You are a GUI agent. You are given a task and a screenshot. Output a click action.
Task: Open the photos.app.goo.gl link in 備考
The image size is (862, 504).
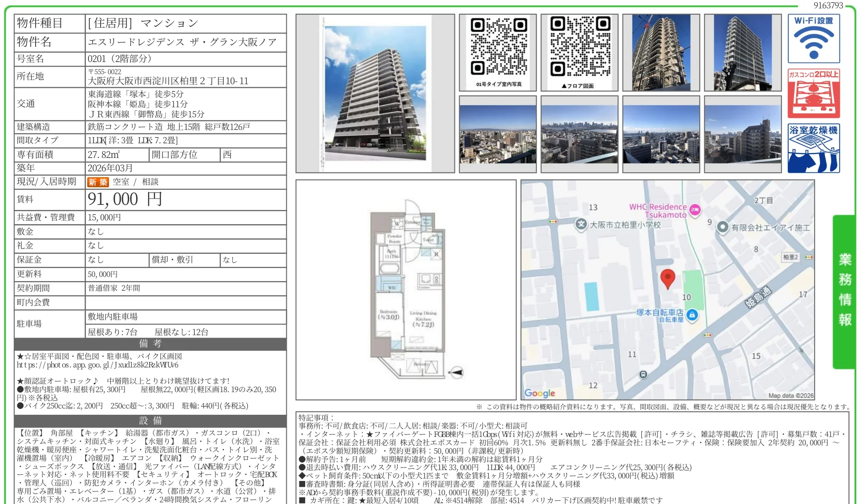[97, 365]
